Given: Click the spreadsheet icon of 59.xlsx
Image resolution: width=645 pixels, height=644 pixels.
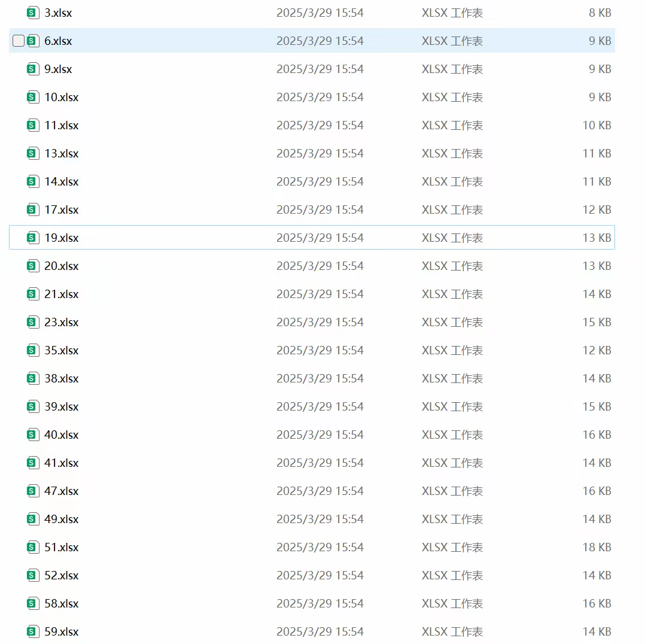Looking at the screenshot, I should tap(33, 631).
